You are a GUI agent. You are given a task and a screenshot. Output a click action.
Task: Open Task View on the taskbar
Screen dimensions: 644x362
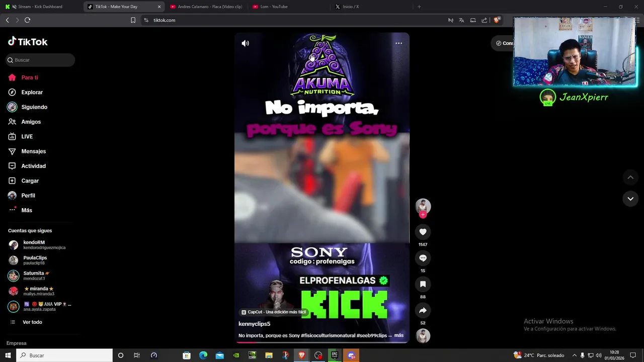pyautogui.click(x=136, y=355)
